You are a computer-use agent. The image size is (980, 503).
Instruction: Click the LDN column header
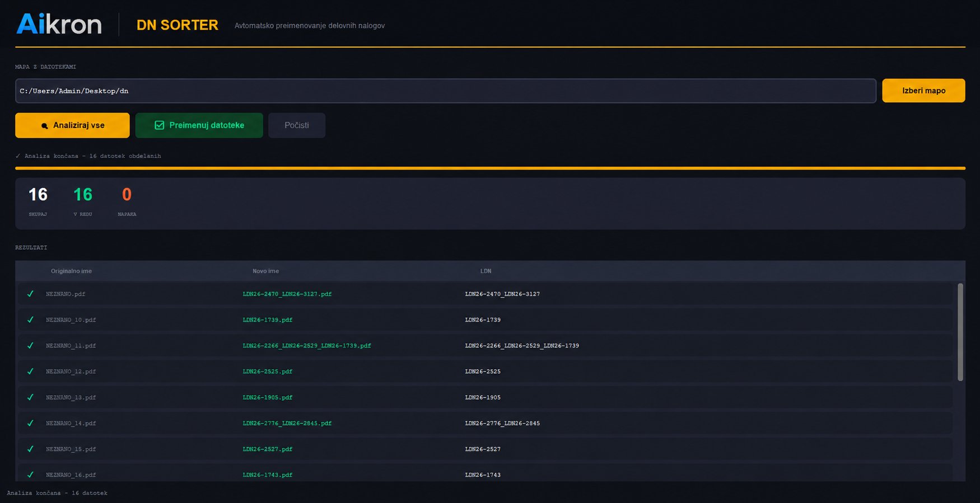(486, 271)
